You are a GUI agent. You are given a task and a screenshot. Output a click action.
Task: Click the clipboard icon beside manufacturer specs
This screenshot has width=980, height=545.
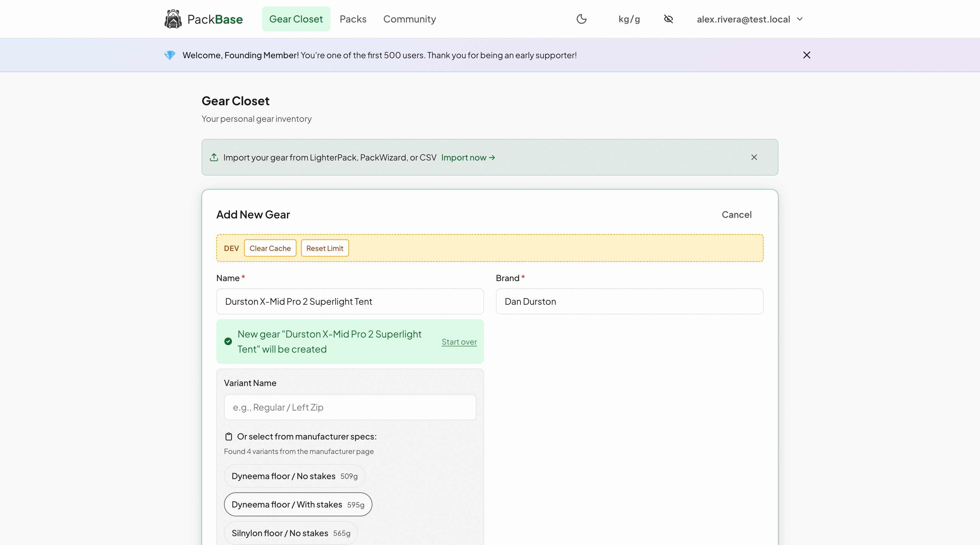[x=229, y=437]
